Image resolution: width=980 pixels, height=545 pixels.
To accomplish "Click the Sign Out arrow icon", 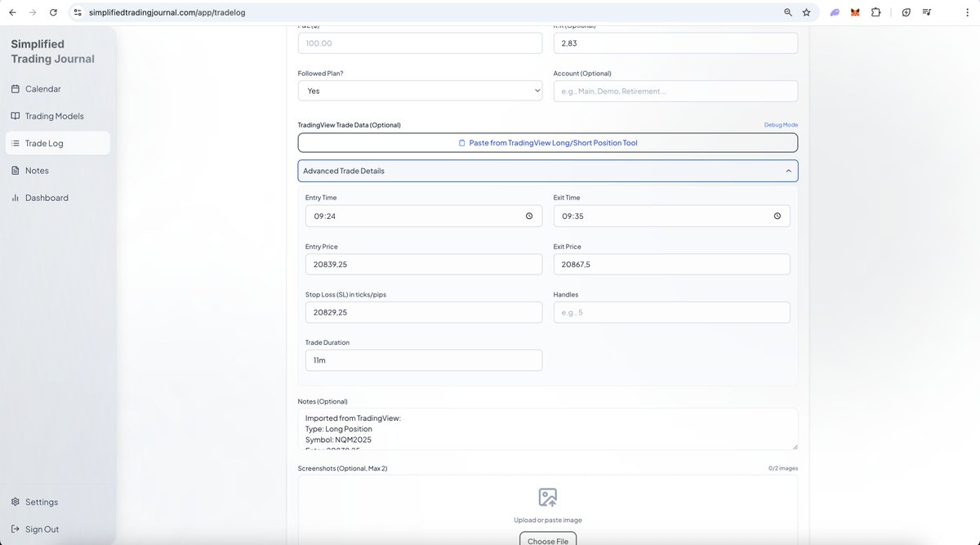I will (x=16, y=529).
